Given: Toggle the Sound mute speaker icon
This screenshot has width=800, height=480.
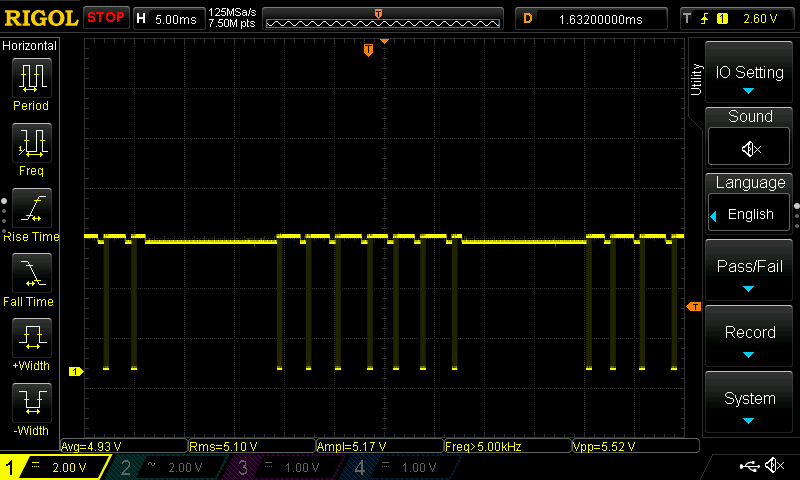Looking at the screenshot, I should (750, 148).
